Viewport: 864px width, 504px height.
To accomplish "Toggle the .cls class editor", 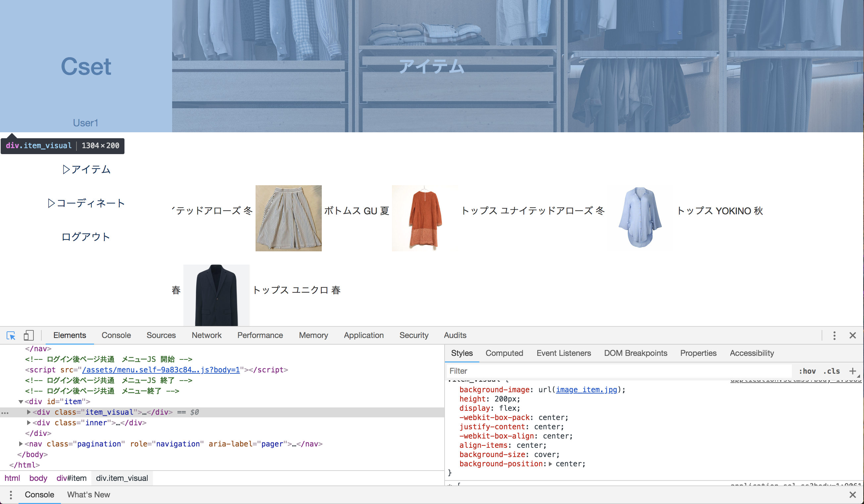I will pos(832,371).
